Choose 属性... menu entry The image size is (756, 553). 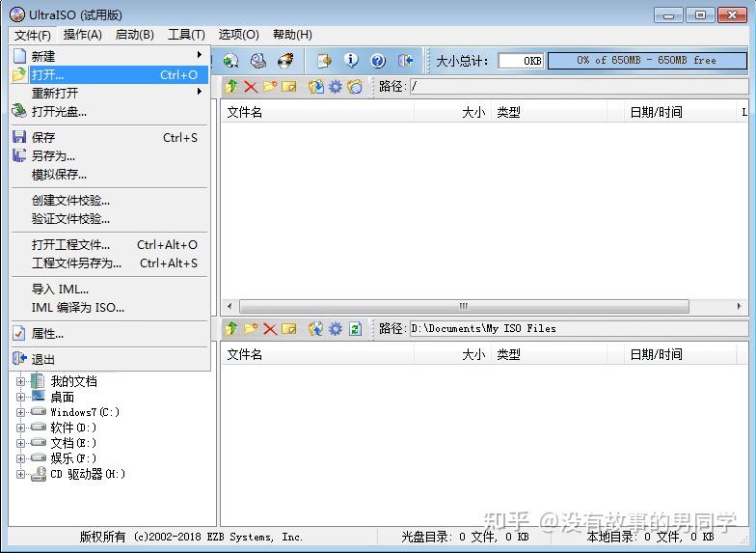[110, 334]
